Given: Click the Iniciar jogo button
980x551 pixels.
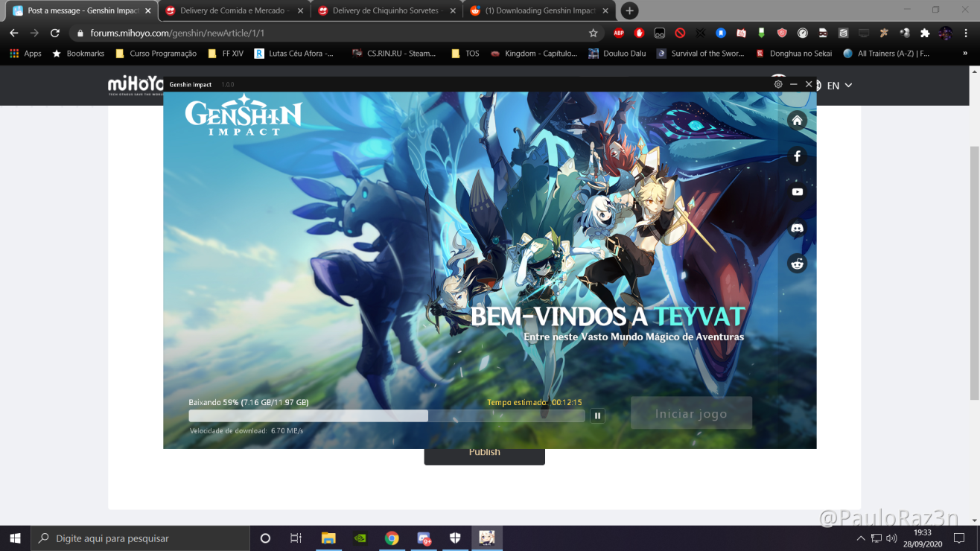Looking at the screenshot, I should click(691, 413).
